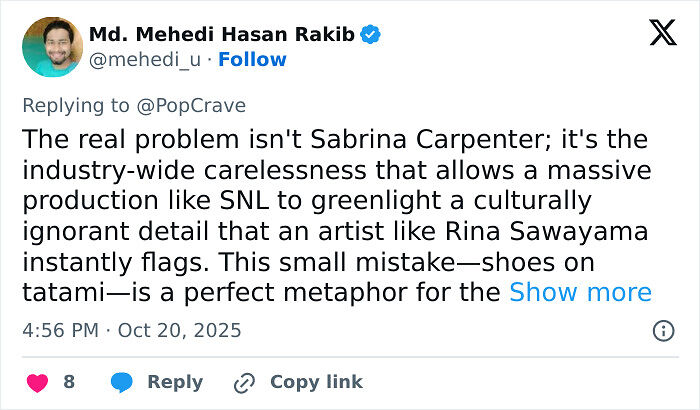Click the blue verified badge

coord(371,35)
